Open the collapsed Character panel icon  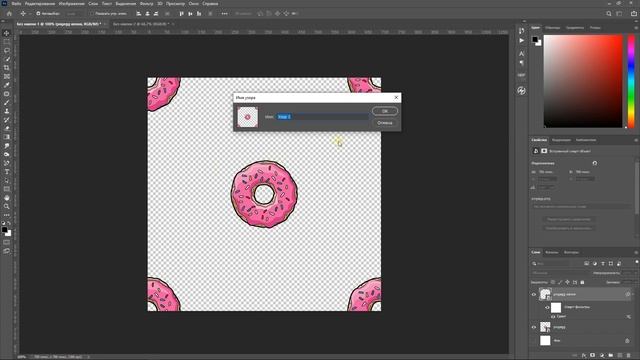point(522,53)
